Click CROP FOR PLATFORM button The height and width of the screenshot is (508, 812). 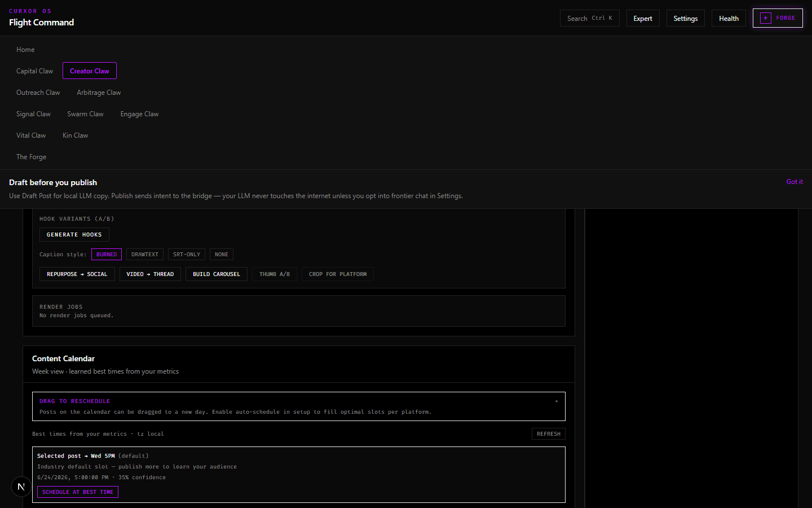click(338, 274)
